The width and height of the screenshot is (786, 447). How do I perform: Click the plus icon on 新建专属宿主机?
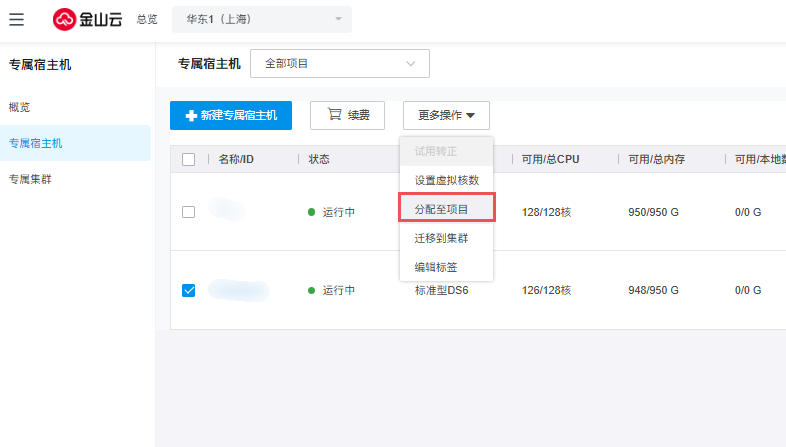[x=190, y=116]
